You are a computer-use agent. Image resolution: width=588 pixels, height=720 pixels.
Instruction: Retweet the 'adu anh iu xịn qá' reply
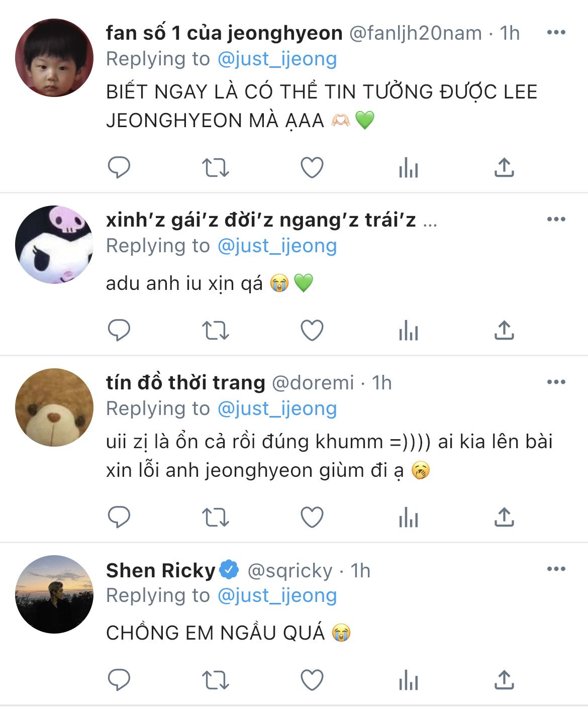pyautogui.click(x=215, y=330)
